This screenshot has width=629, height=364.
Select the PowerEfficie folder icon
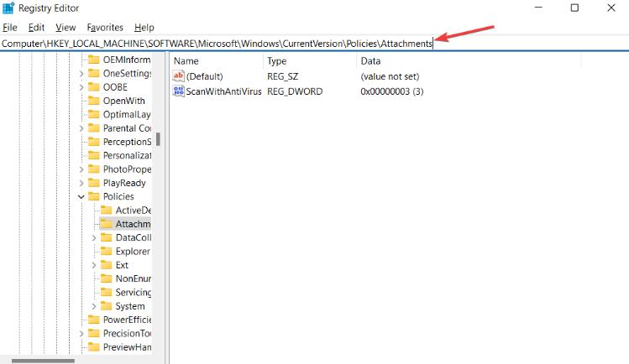94,320
